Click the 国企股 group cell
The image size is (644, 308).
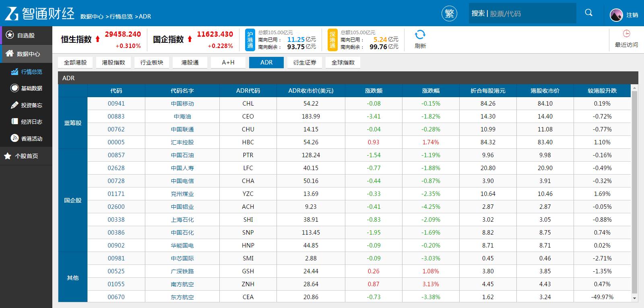tap(73, 200)
